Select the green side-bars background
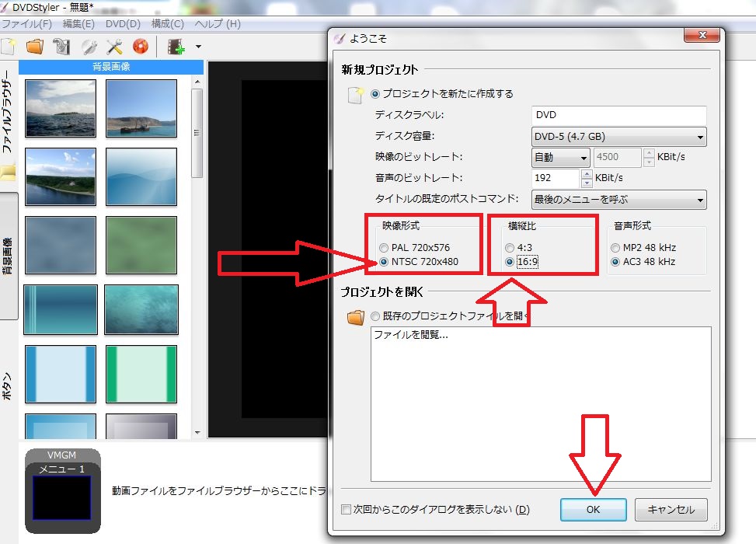The height and width of the screenshot is (544, 756). pos(141,374)
